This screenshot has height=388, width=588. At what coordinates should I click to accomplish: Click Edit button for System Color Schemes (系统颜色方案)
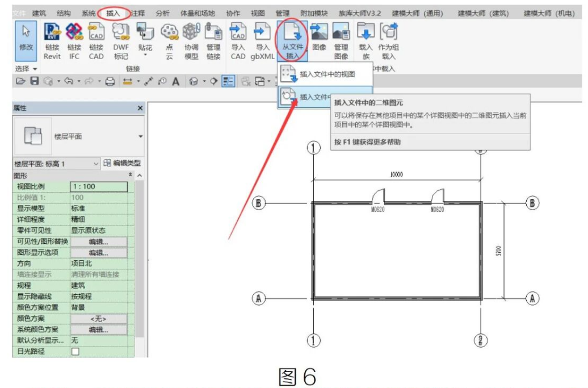point(99,329)
